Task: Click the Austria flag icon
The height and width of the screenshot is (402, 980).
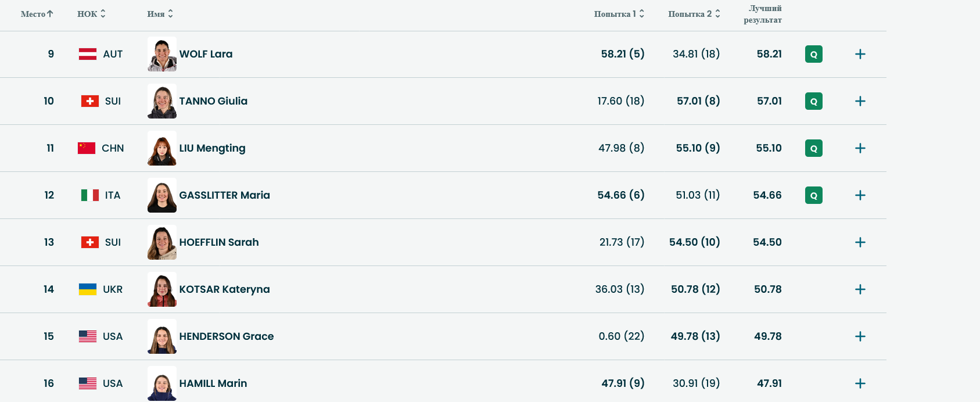Action: [88, 54]
